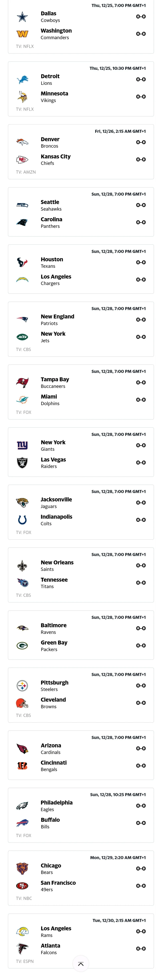Click the Jacksonville Jaguars team name
156x980 pixels.
click(56, 503)
